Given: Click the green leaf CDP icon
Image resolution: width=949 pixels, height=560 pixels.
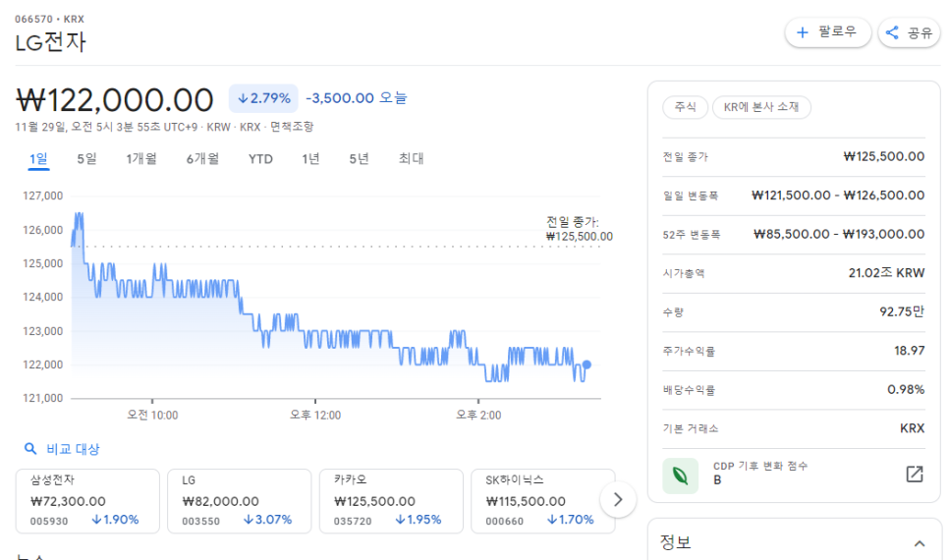Looking at the screenshot, I should point(680,476).
